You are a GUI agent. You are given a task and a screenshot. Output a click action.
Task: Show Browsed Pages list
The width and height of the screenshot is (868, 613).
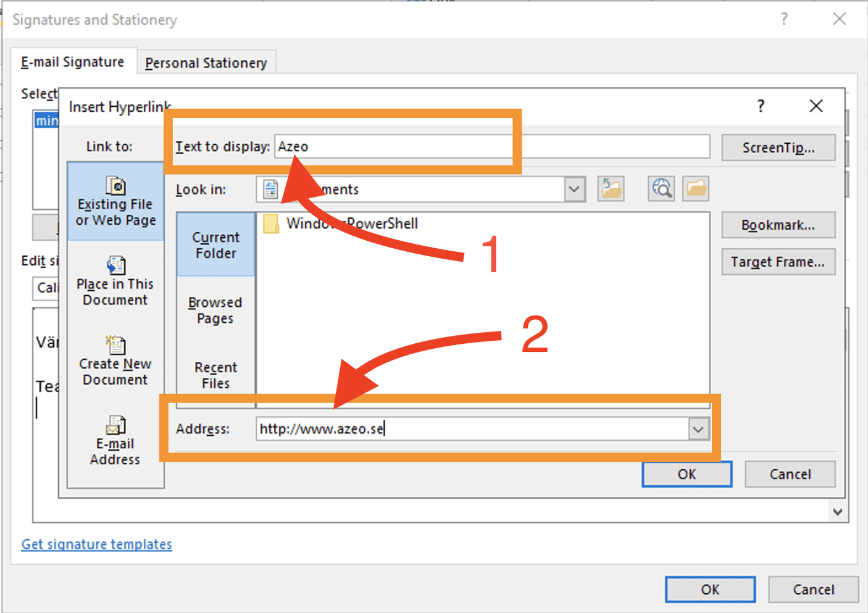[x=215, y=310]
